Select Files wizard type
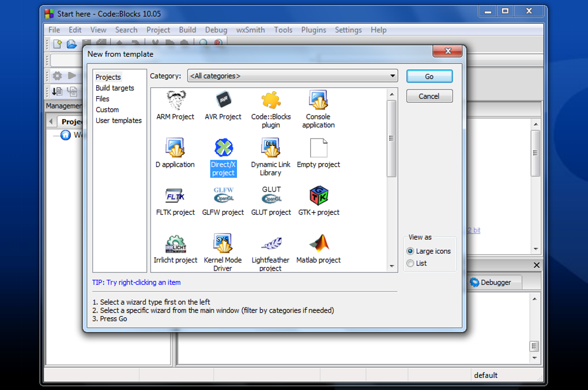 tap(103, 99)
